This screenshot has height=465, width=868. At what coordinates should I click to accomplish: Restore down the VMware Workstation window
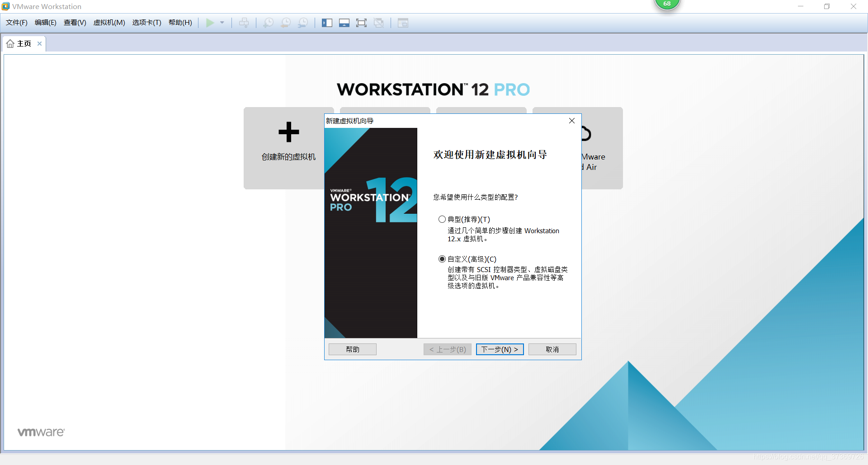tap(827, 6)
